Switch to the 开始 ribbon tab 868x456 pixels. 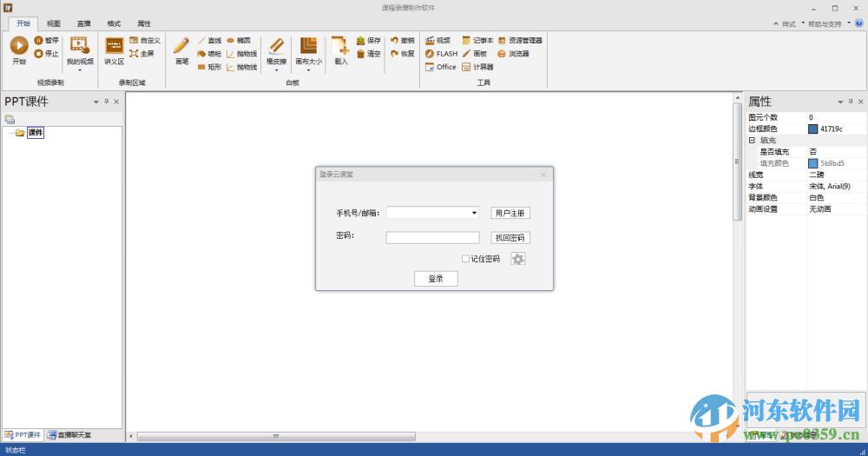pyautogui.click(x=23, y=23)
